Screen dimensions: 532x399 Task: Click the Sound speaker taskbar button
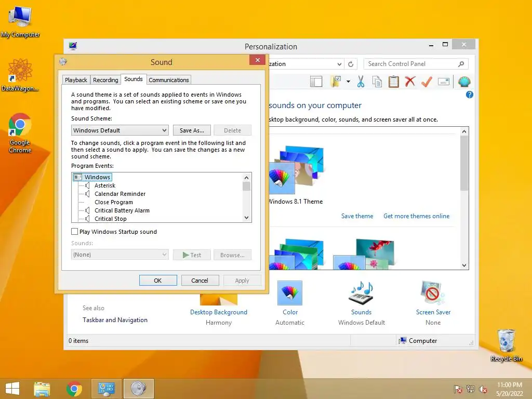point(138,389)
